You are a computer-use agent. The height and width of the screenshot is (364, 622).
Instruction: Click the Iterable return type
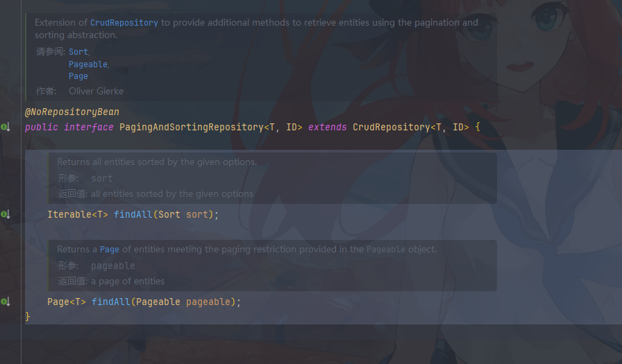coord(69,215)
